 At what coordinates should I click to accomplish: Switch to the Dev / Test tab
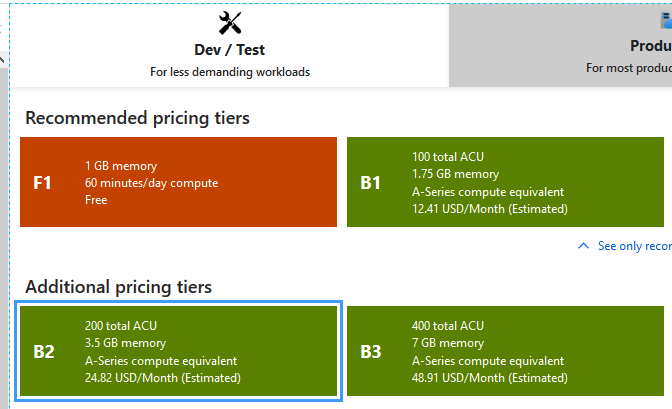click(229, 49)
